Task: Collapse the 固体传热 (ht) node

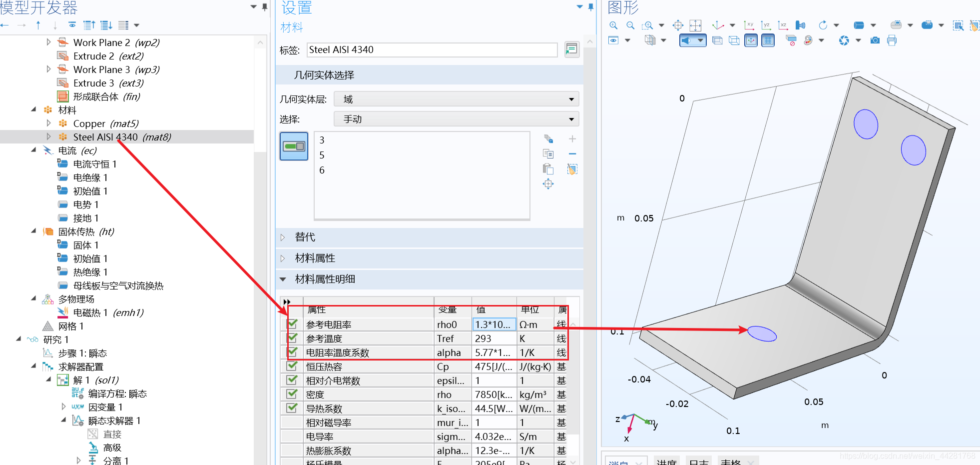Action: click(x=33, y=231)
